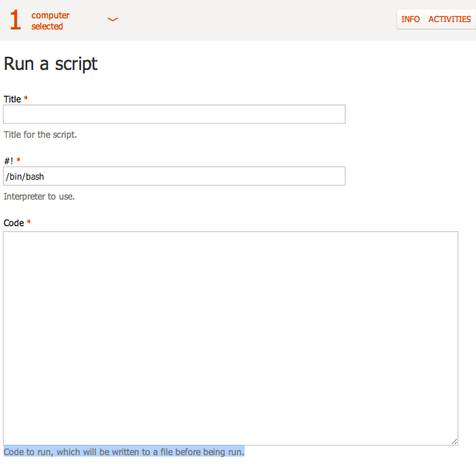Click inside the Code text area
Image resolution: width=476 pixels, height=464 pixels.
(x=231, y=338)
